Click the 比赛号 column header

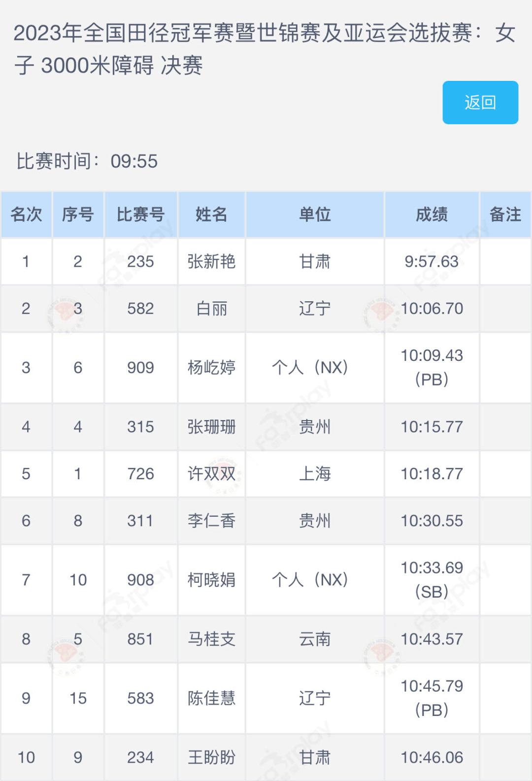[140, 214]
